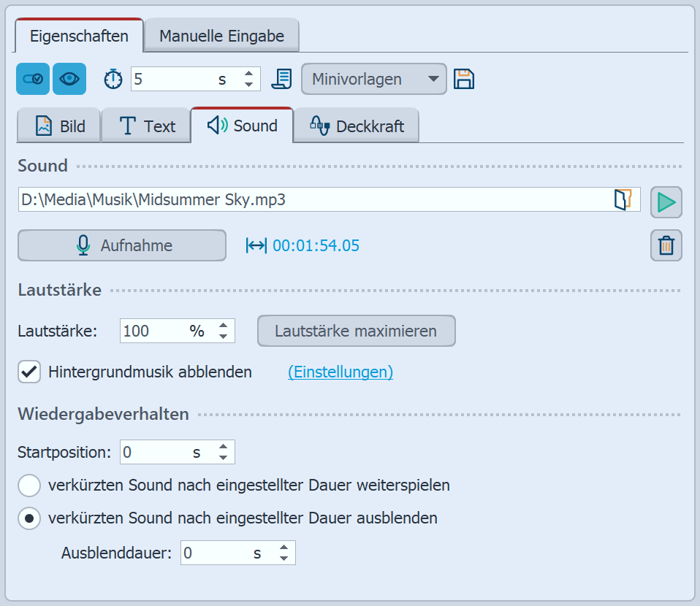Click the template scroll icon beside Minivorlagen
Viewport: 700px width, 606px height.
click(x=281, y=79)
